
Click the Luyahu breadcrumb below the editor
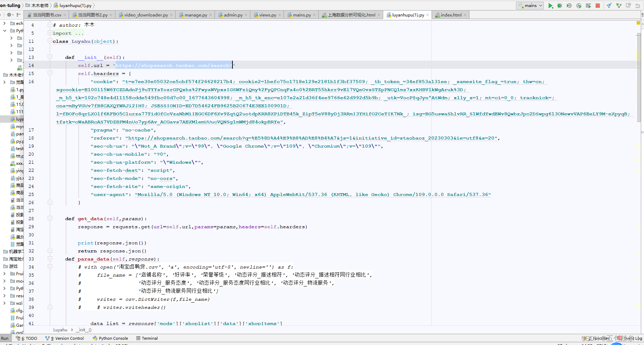click(60, 330)
